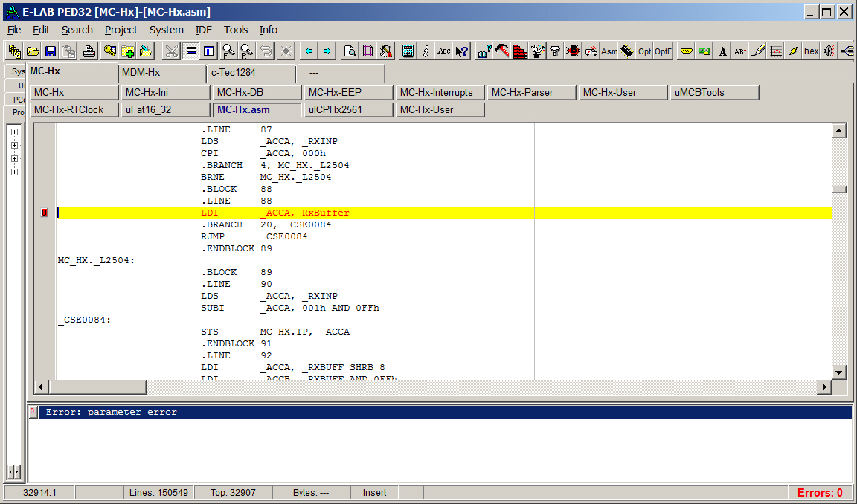
Task: Switch to the c-Tec1284 project tab
Action: coord(251,73)
